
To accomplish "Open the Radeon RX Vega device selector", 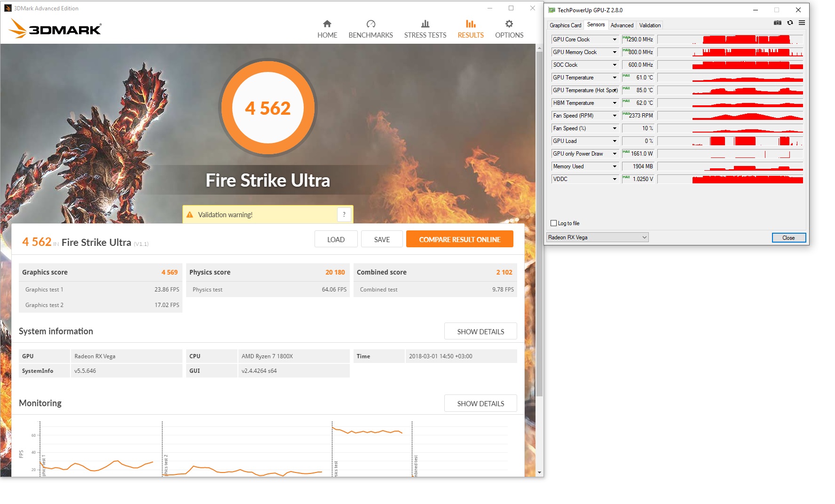I will (598, 237).
